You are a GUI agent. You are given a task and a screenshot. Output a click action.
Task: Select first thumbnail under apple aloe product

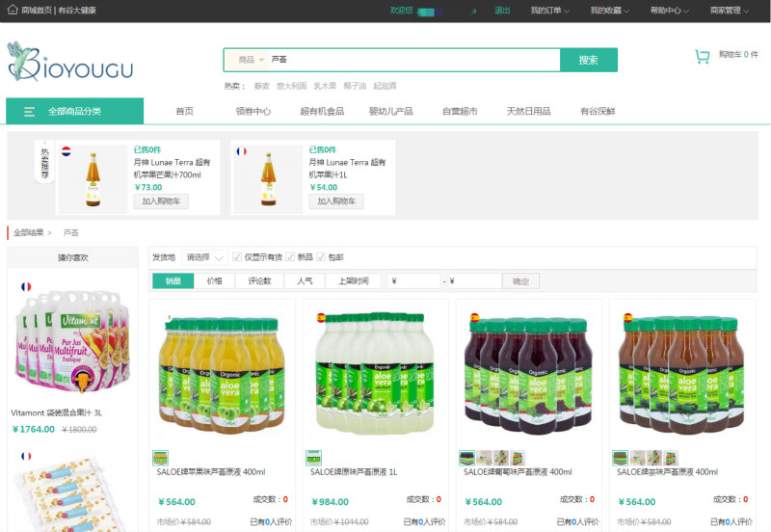tap(160, 458)
